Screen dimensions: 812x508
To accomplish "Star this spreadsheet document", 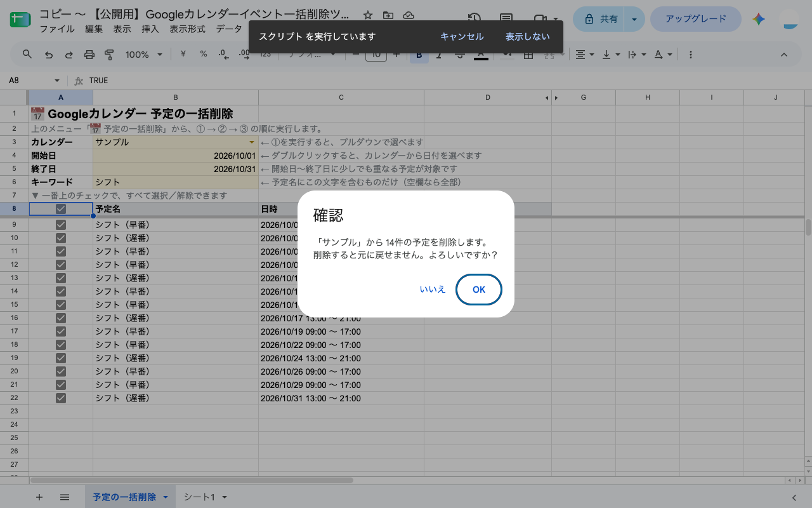I will pos(368,15).
